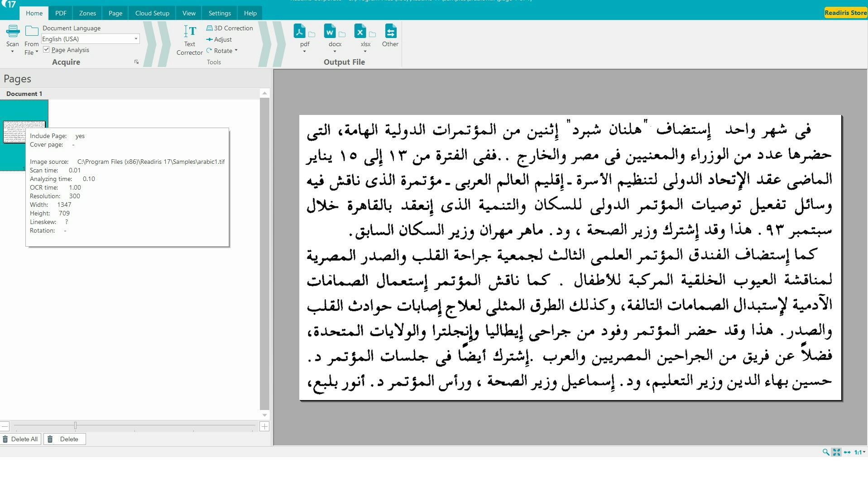Screen dimensions: 868x477
Task: Click the Arabic document image in viewer
Action: pyautogui.click(x=570, y=258)
